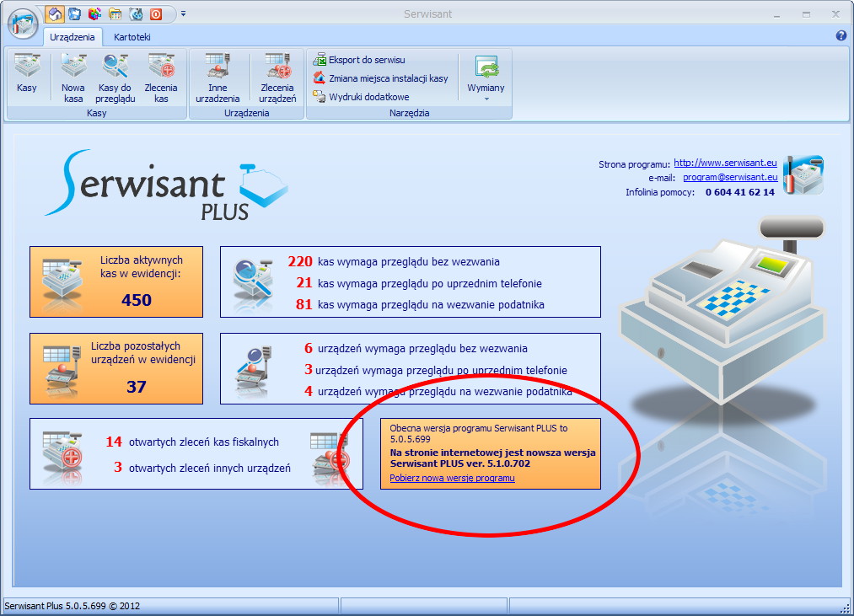The height and width of the screenshot is (616, 854).
Task: Click Wydruki dodatkowe
Action: (x=361, y=97)
